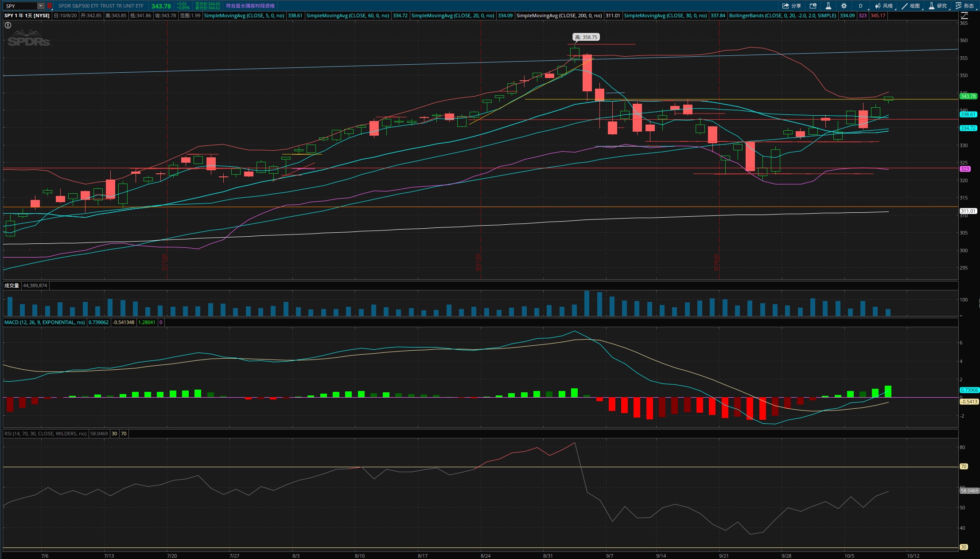Open the Style (风格) menu
The height and width of the screenshot is (559, 980).
[884, 6]
